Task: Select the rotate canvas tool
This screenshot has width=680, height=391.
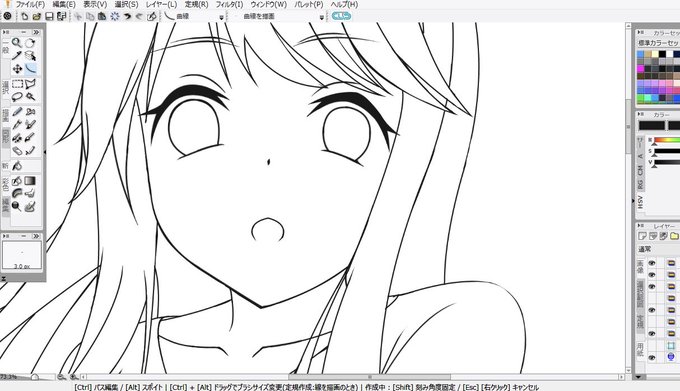Action: point(30,42)
